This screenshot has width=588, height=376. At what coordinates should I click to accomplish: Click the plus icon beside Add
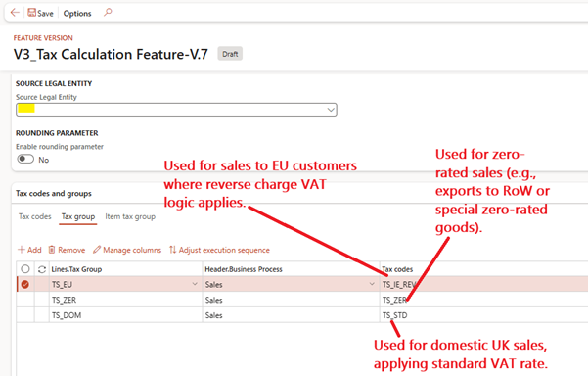22,250
